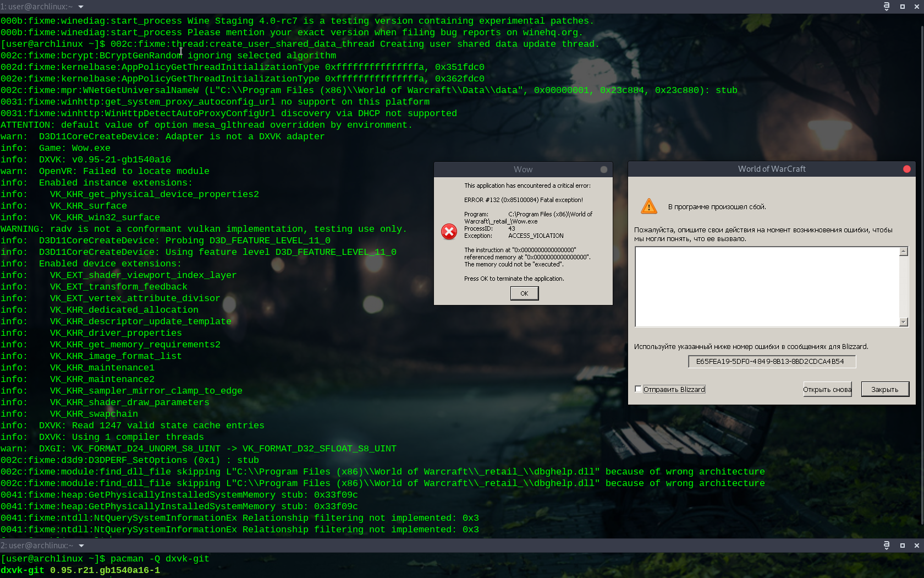Click the 'VK_KHR_maintenance2' log entry
The image size is (924, 578).
[102, 379]
